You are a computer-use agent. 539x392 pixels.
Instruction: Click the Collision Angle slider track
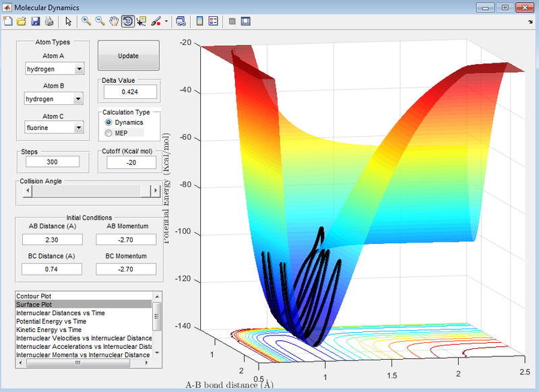click(x=88, y=191)
